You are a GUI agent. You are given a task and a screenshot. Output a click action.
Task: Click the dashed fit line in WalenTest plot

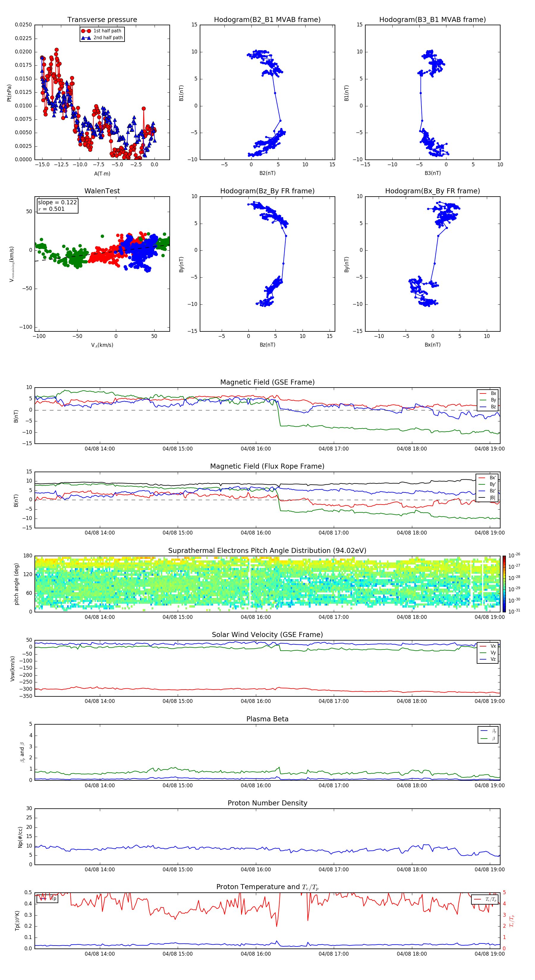(102, 253)
